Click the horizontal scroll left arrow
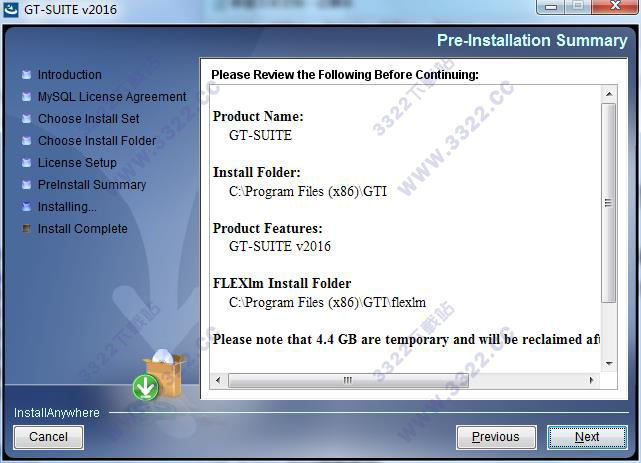Viewport: 641px width, 463px height. click(x=218, y=380)
